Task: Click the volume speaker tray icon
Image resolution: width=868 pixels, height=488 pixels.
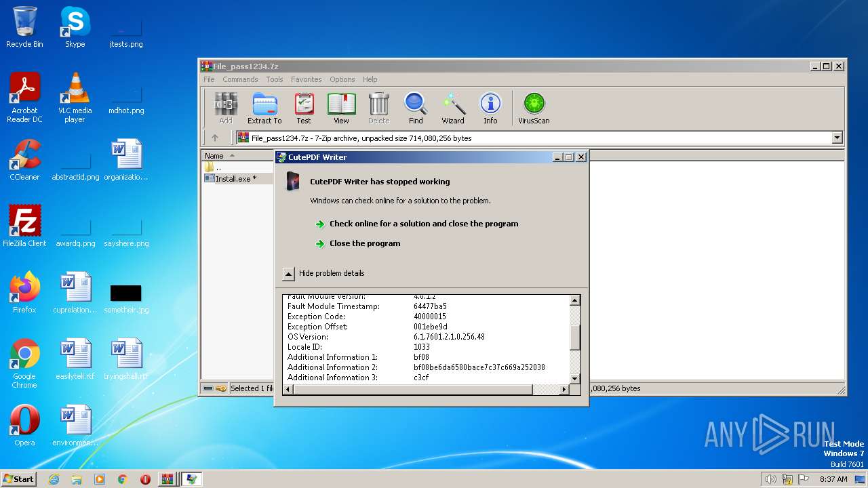Action: coord(770,479)
